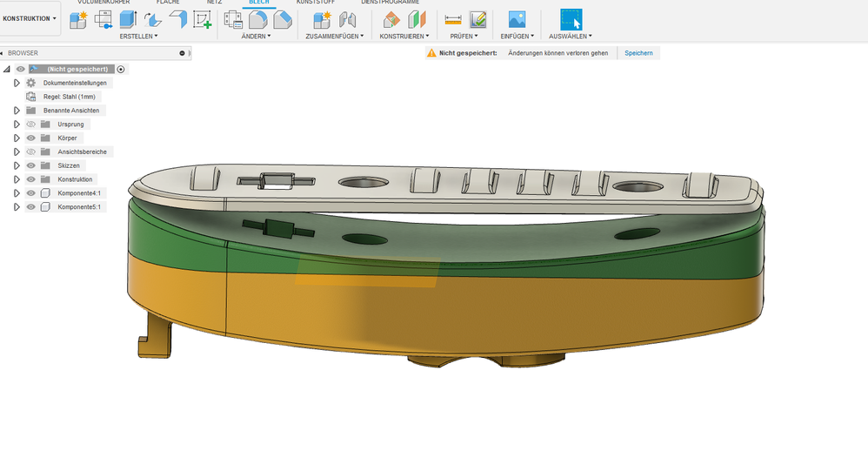The height and width of the screenshot is (451, 868).
Task: Open the sheet metal rules icon in Ändern
Action: coord(233,20)
